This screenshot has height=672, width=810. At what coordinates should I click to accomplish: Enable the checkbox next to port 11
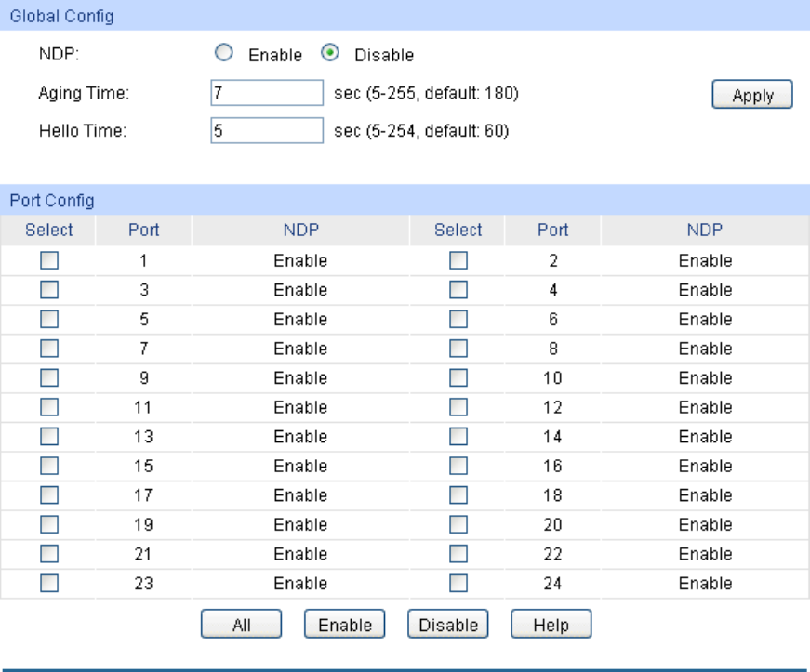(x=49, y=407)
